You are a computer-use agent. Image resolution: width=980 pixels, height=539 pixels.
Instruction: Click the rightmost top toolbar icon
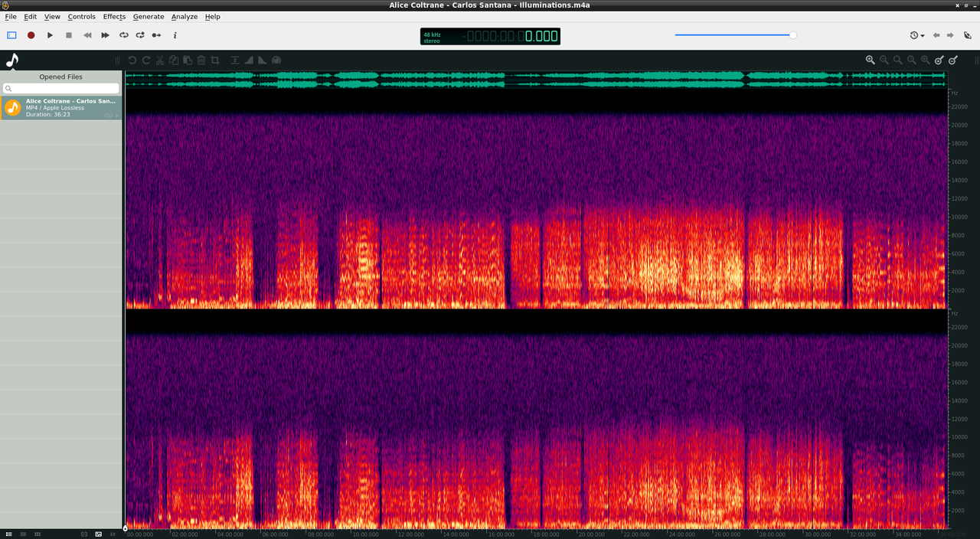(x=968, y=35)
